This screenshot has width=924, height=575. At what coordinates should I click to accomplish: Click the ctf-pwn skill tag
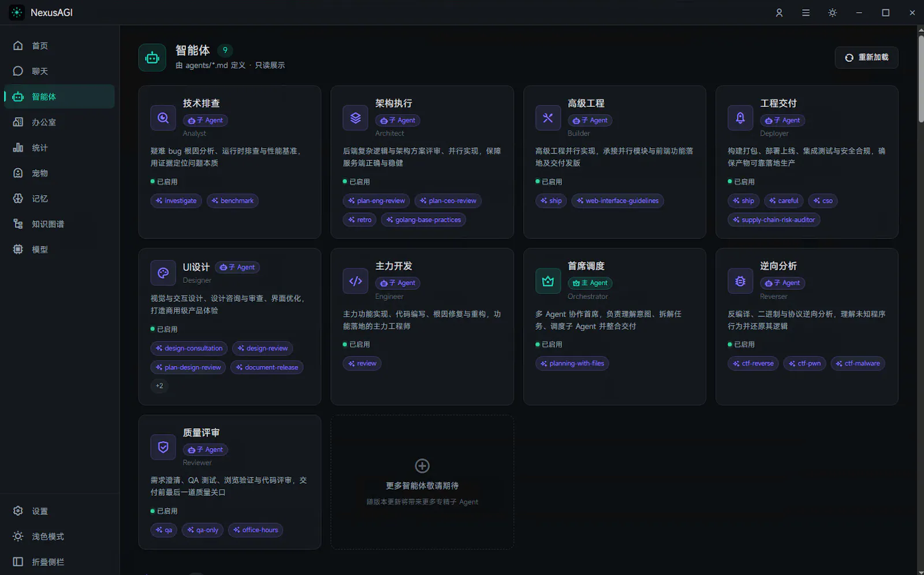(x=804, y=364)
